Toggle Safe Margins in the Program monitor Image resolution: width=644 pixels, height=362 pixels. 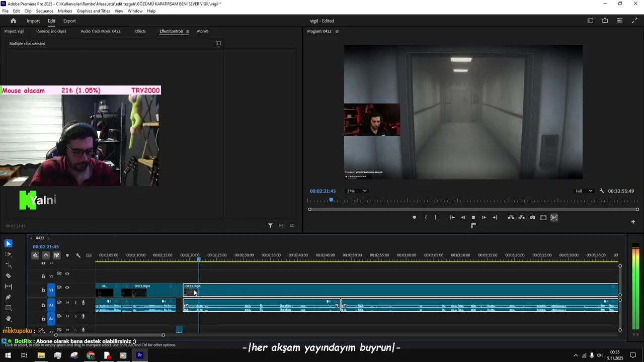point(543,218)
